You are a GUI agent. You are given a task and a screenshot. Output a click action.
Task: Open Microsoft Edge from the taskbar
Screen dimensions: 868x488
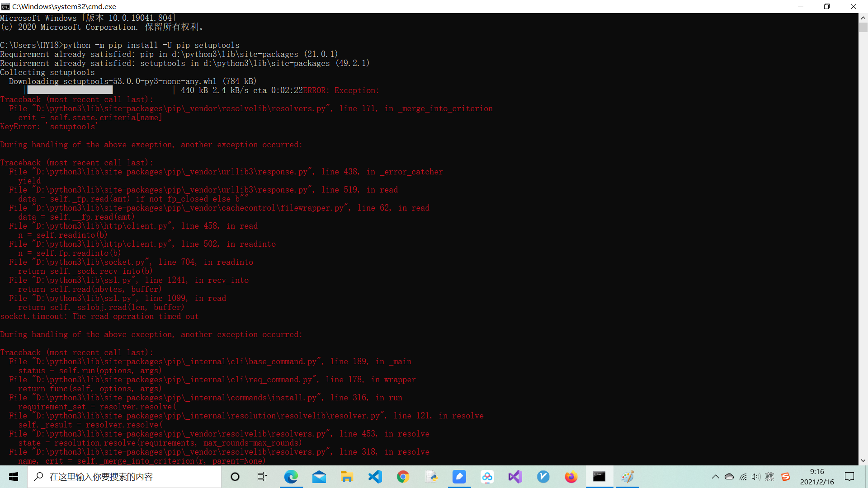[291, 477]
